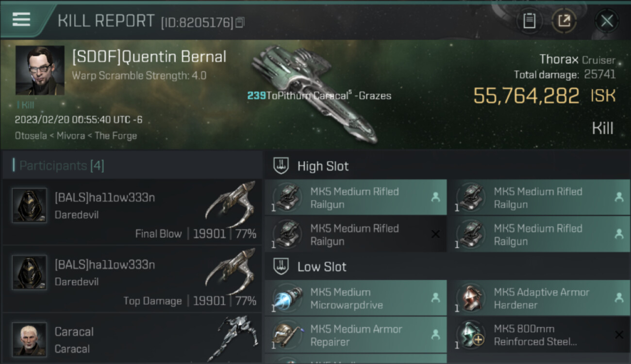Select the MK5 Medium Armor Repairer
Viewport: 631px width, 364px height.
click(x=355, y=335)
